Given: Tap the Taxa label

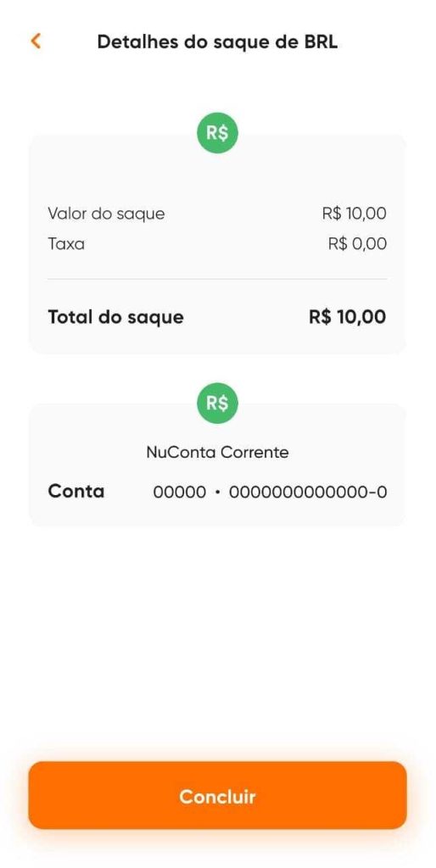Looking at the screenshot, I should point(66,244).
